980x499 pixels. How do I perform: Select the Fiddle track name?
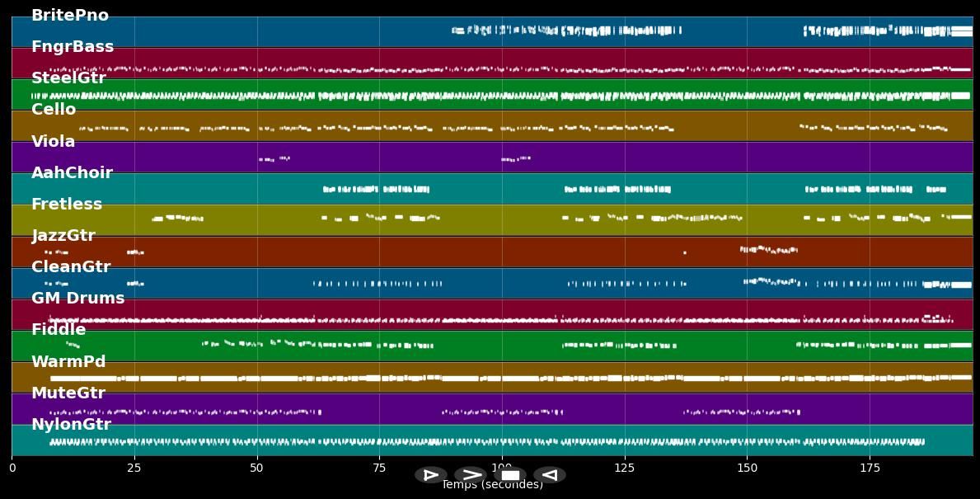[x=59, y=330]
